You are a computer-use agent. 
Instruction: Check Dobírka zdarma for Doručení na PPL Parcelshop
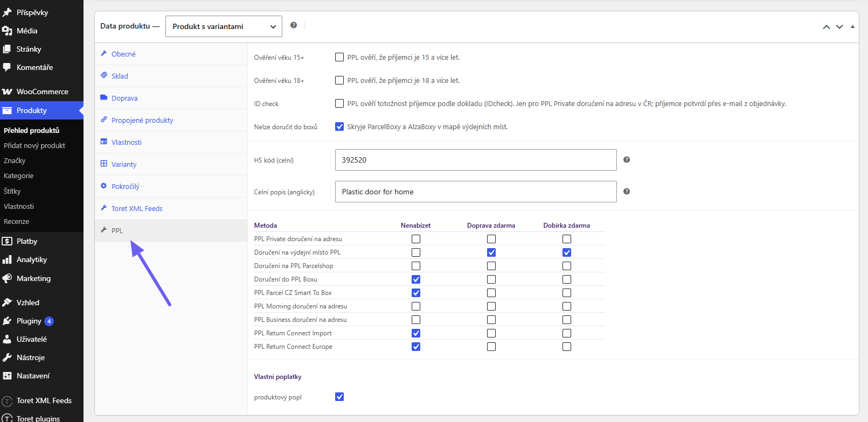[567, 266]
